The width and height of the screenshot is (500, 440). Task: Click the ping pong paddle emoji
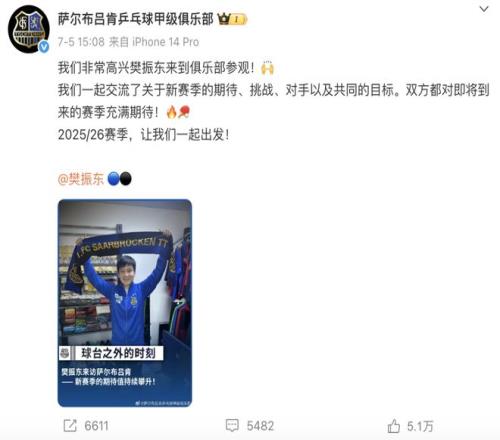(184, 112)
